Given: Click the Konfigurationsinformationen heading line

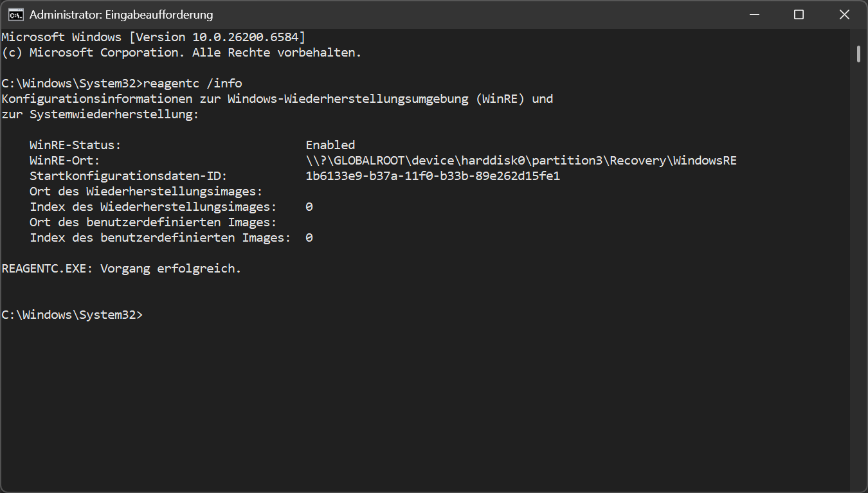Looking at the screenshot, I should coord(277,99).
